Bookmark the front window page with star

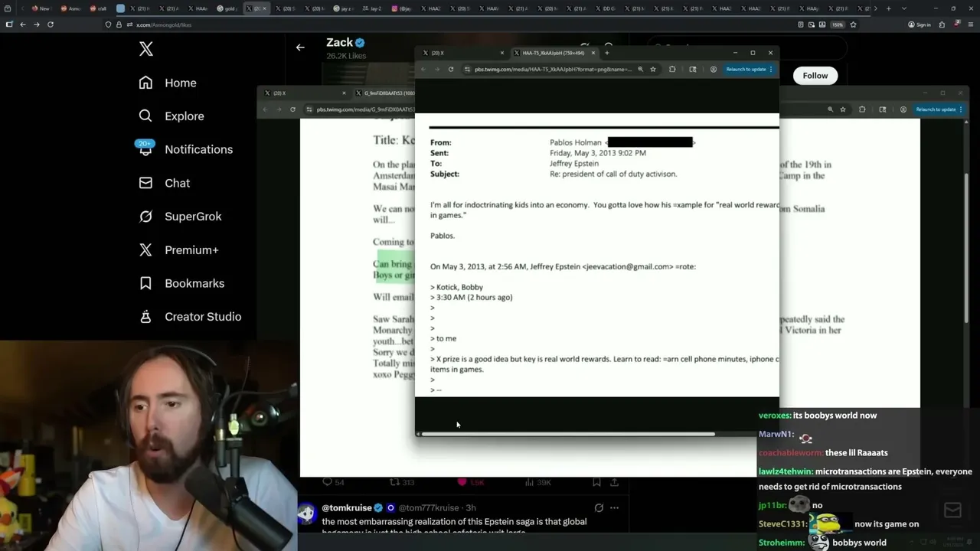pos(653,69)
